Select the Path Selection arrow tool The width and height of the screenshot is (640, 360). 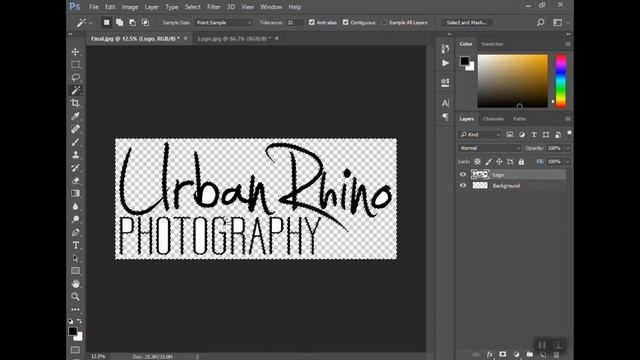(x=76, y=258)
